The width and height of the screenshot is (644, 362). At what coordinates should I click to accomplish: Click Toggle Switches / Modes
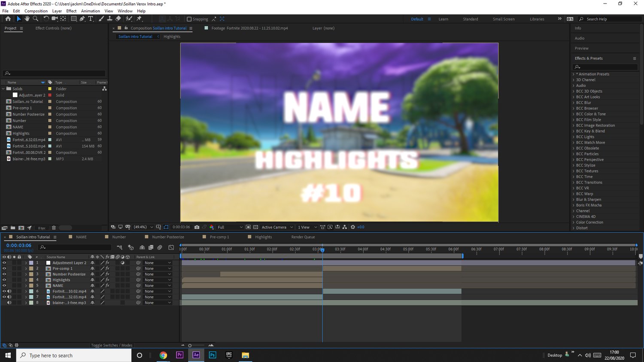[x=112, y=345]
